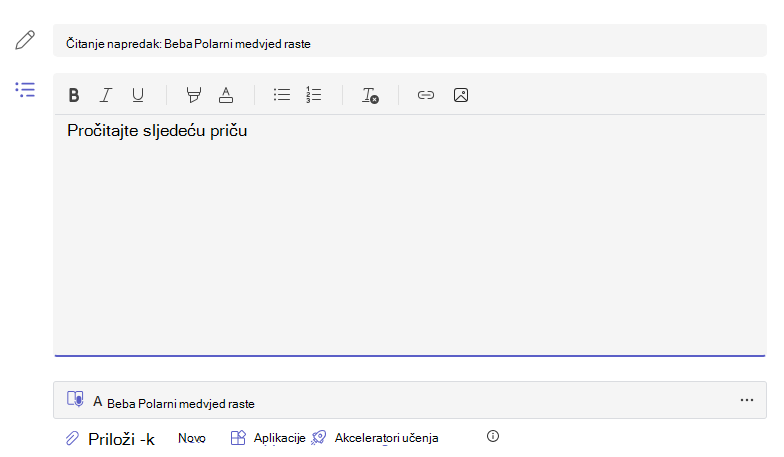
Task: Open the info circle icon
Action: pos(493,436)
